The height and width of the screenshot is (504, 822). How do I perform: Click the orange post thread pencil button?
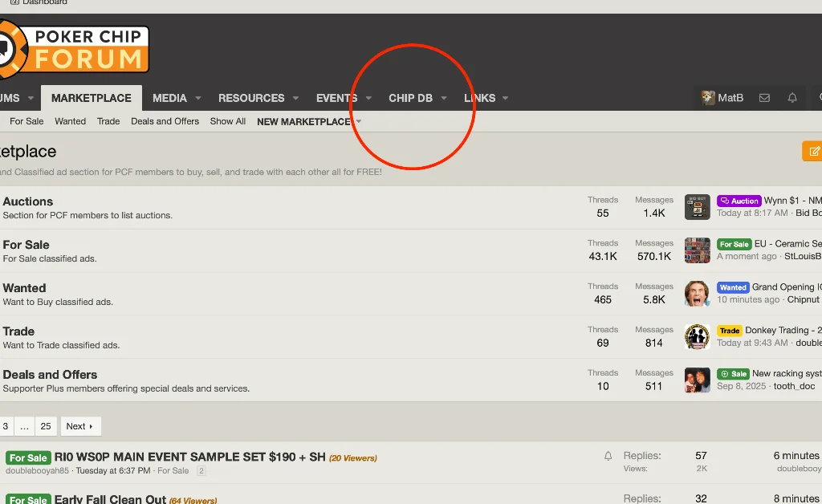click(812, 151)
